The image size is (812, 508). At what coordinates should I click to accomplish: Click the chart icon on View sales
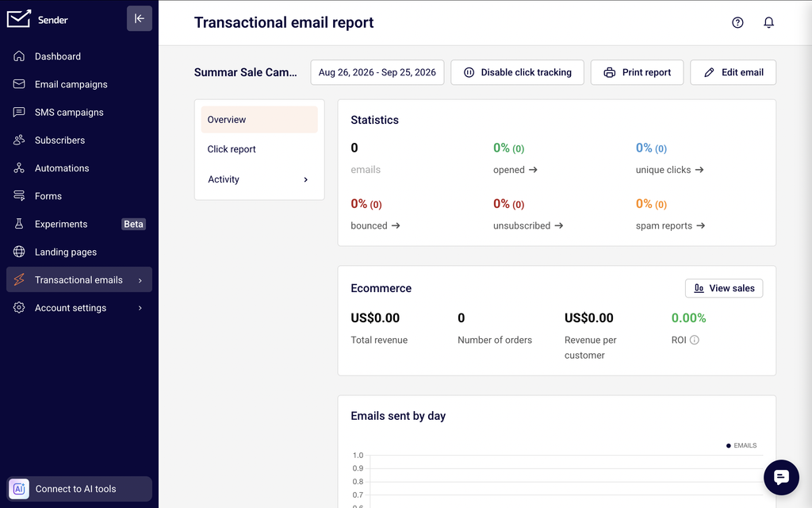pyautogui.click(x=699, y=288)
